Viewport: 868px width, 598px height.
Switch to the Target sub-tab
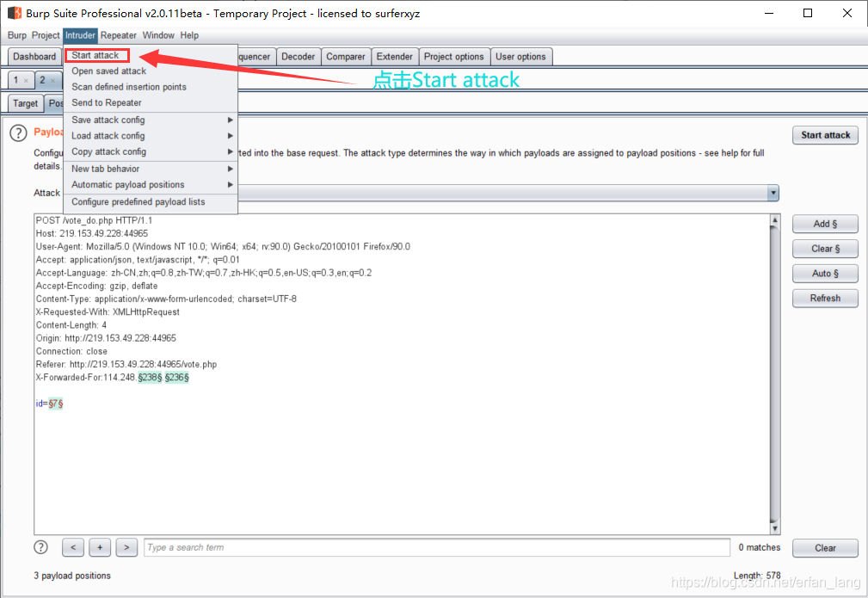click(x=26, y=103)
